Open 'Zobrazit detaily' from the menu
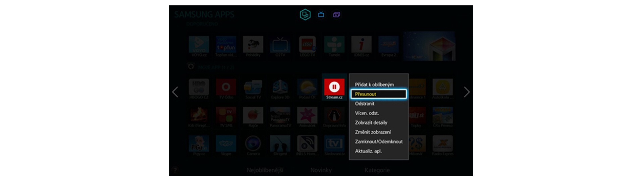The image size is (644, 182). click(x=371, y=123)
